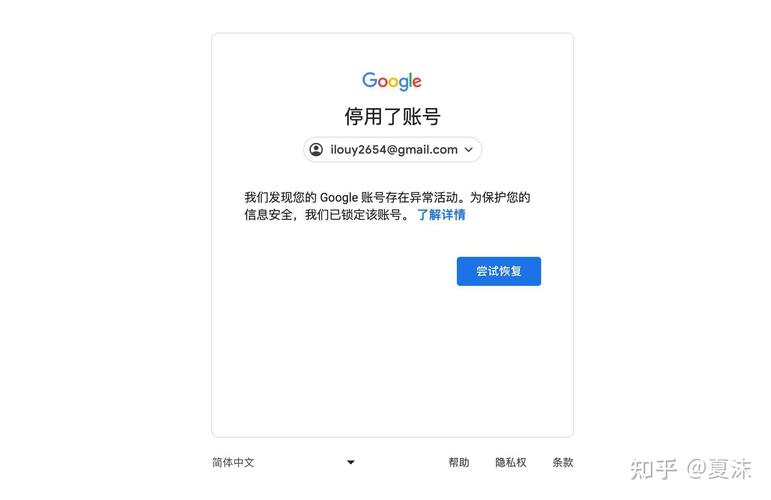Open the 简体中文 language selector
Viewport: 771px width, 500px height.
(284, 462)
